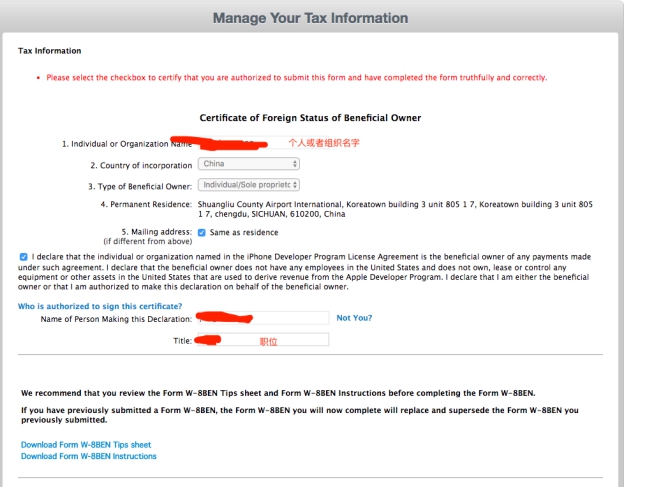Click the 'If you have previously submitted' paragraph
Screen dimensions: 654x488
coord(300,415)
